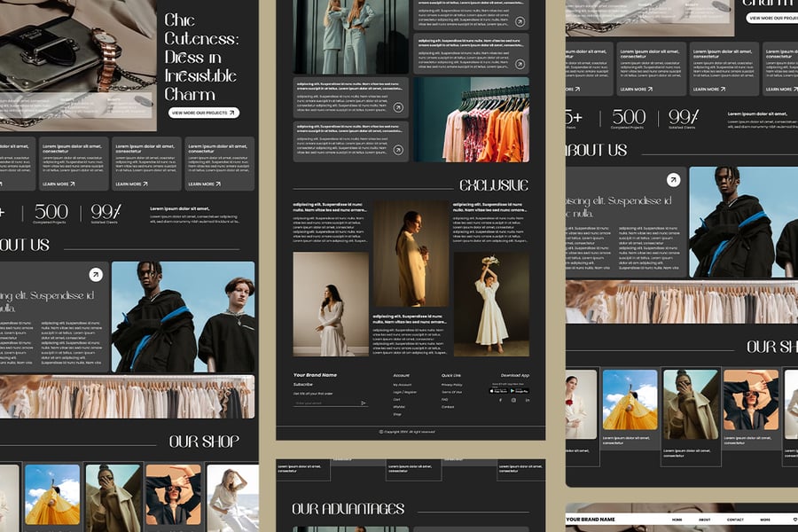798x532 pixels.
Task: Click the circular arrow icon beside the clothing rack photo
Action: 398,107
